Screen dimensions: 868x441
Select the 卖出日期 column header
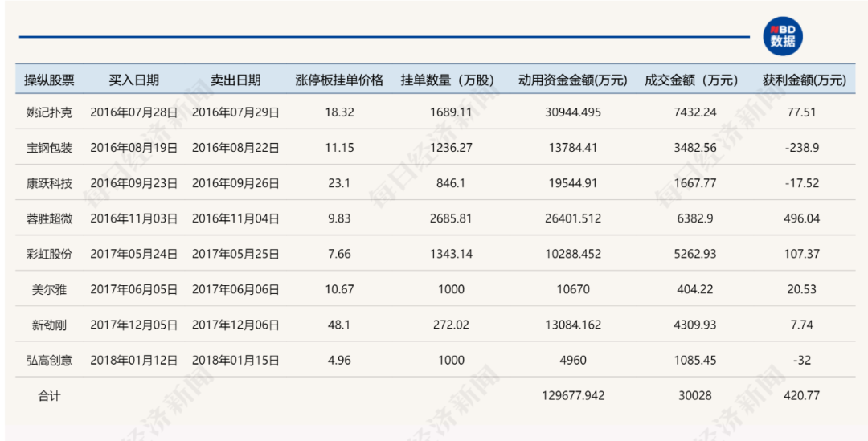pyautogui.click(x=235, y=80)
